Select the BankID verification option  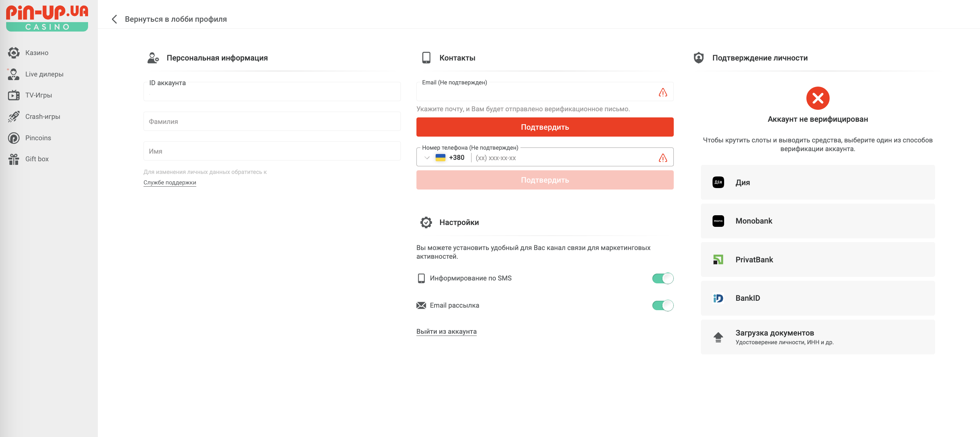click(816, 297)
